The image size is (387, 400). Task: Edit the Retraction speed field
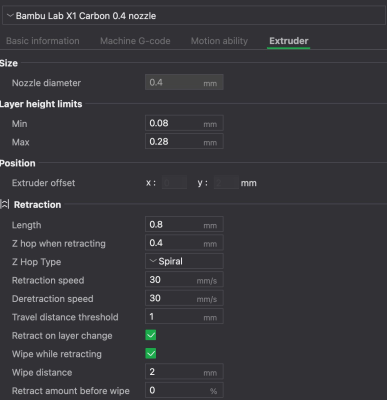coord(184,280)
